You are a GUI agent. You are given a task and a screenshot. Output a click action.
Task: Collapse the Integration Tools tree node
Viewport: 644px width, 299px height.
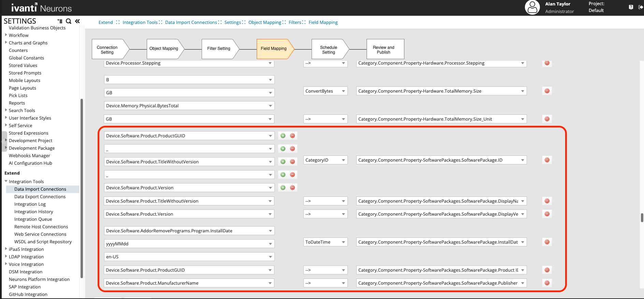click(x=6, y=181)
